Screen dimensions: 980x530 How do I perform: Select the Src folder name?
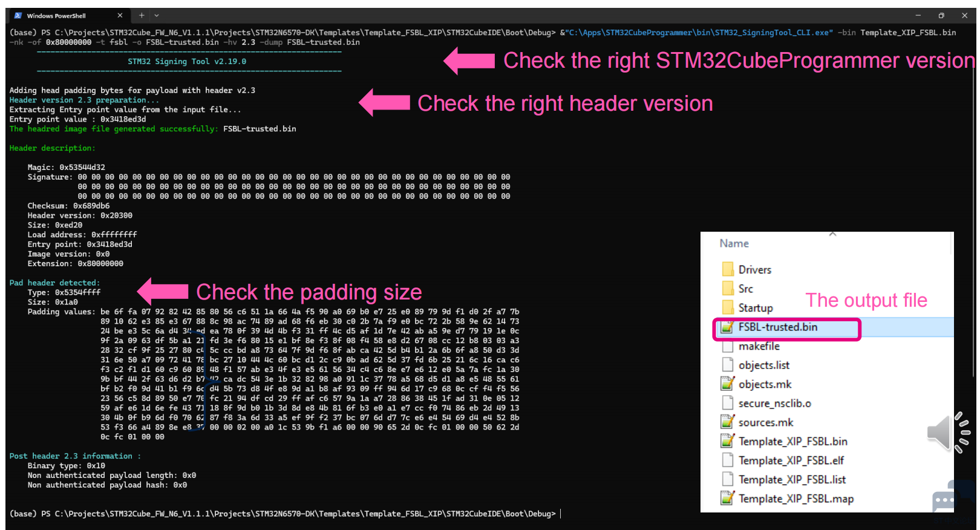[746, 289]
